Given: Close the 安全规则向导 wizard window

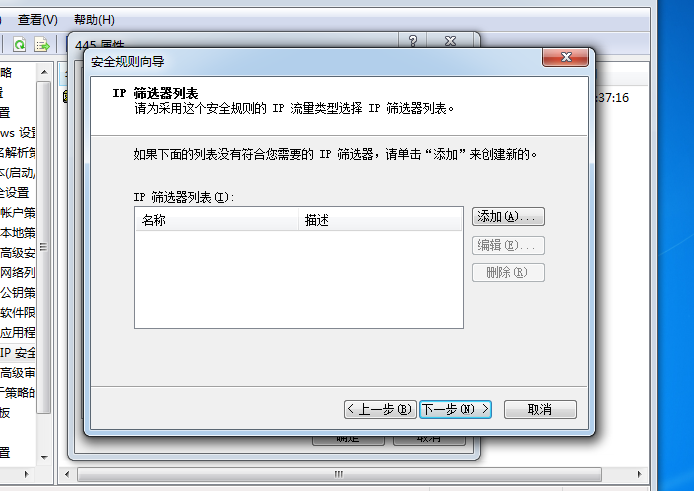Looking at the screenshot, I should click(x=566, y=57).
